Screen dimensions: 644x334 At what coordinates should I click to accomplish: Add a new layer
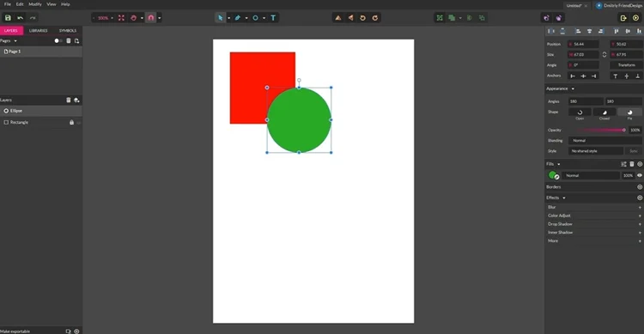tap(76, 100)
